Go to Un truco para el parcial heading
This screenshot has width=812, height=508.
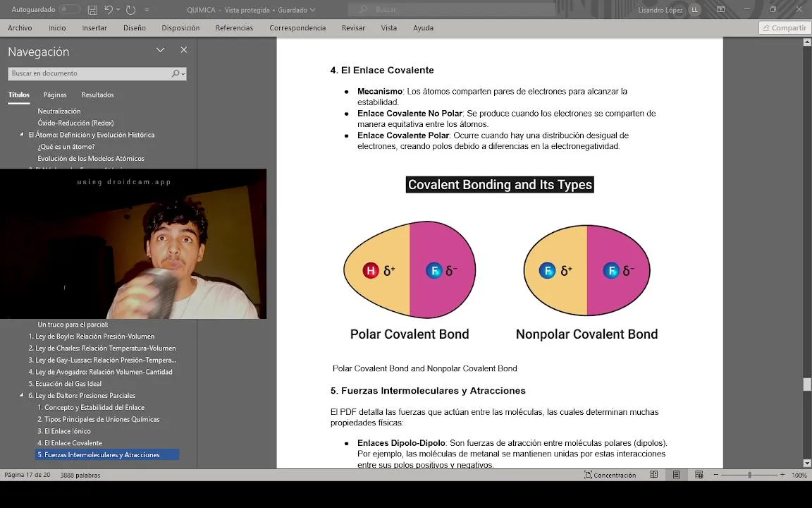[73, 325]
